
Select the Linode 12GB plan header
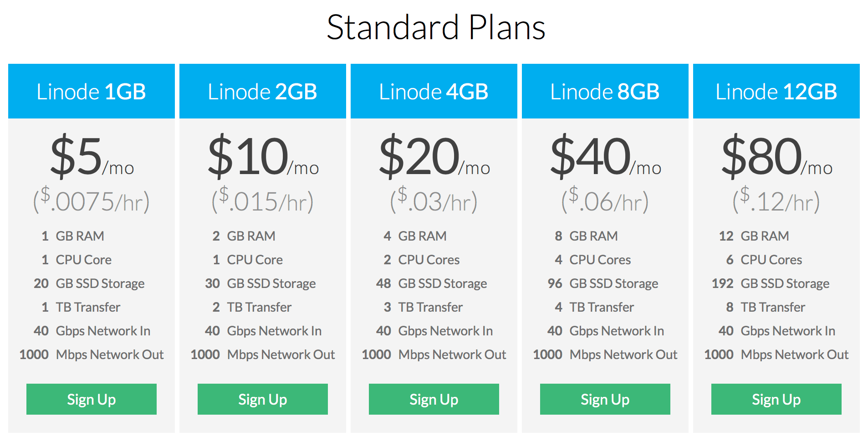click(x=776, y=91)
